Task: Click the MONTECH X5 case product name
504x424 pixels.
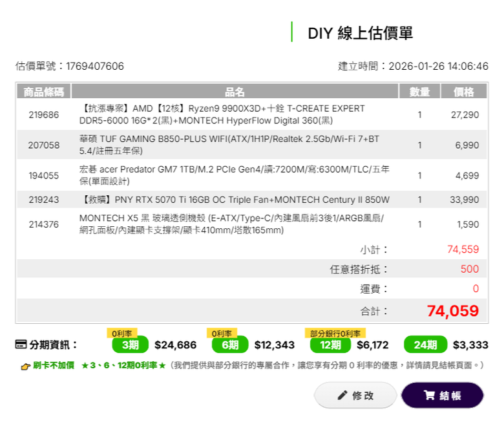Action: coord(231,224)
